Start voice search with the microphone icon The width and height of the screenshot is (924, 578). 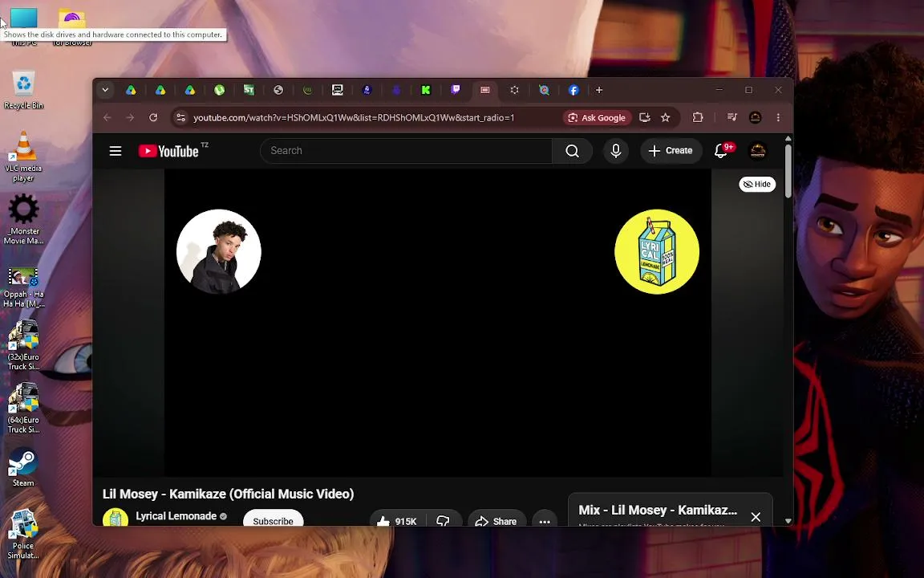[616, 151]
